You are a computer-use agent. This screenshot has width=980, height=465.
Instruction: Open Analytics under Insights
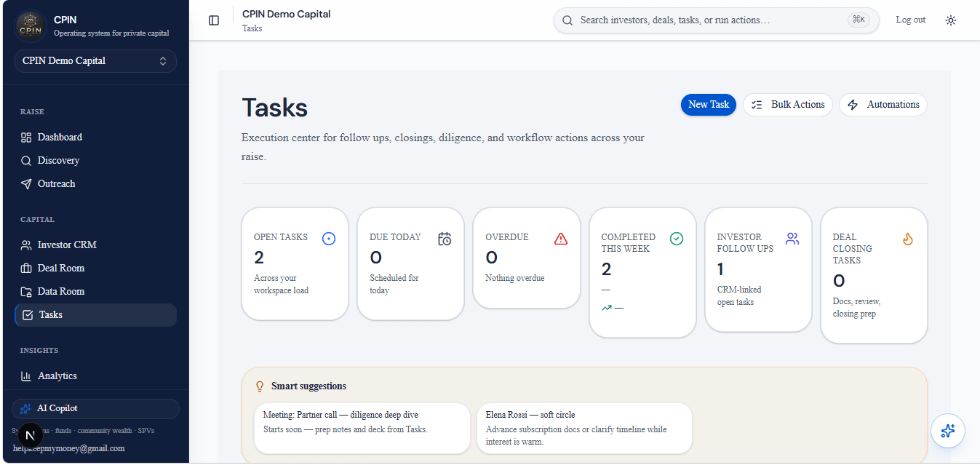pos(95,376)
